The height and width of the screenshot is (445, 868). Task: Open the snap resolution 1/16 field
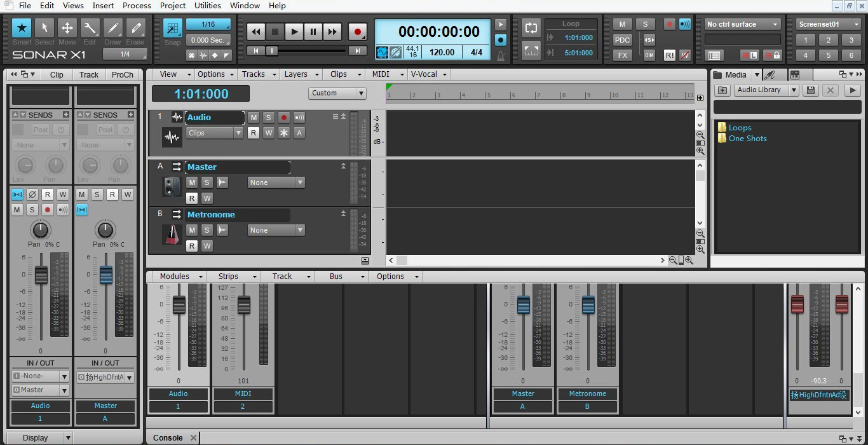tap(208, 24)
